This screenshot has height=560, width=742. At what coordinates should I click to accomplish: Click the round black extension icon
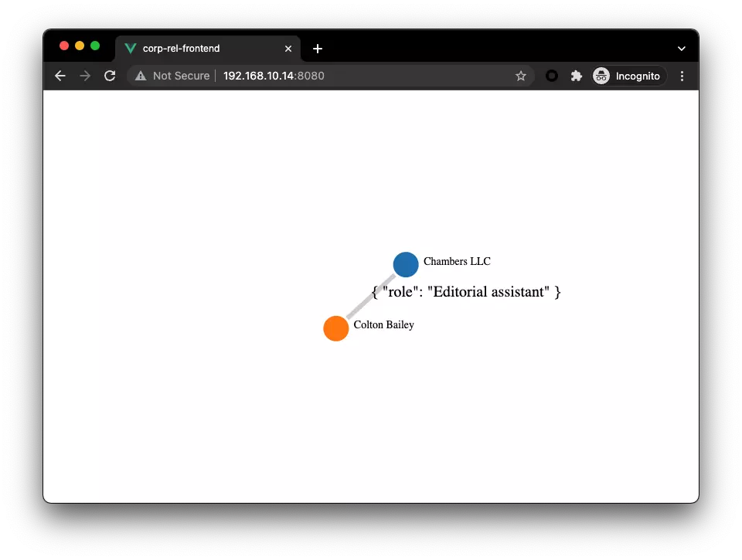click(x=551, y=76)
